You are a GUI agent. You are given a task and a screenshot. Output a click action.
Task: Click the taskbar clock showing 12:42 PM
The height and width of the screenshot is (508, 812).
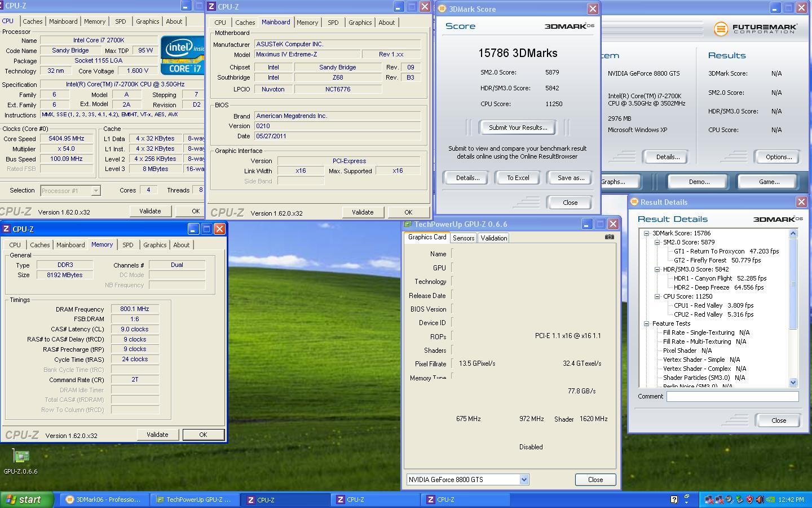click(791, 500)
